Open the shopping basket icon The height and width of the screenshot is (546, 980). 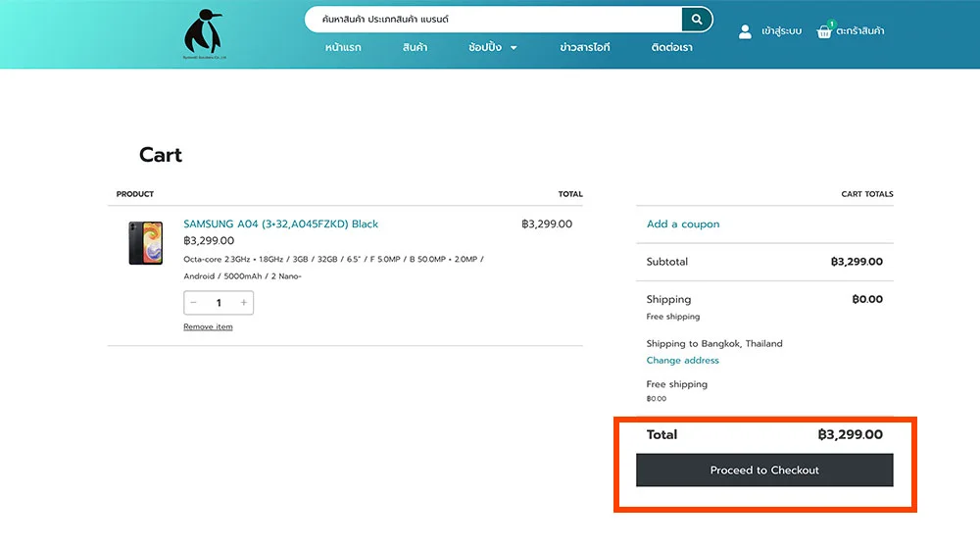point(824,31)
